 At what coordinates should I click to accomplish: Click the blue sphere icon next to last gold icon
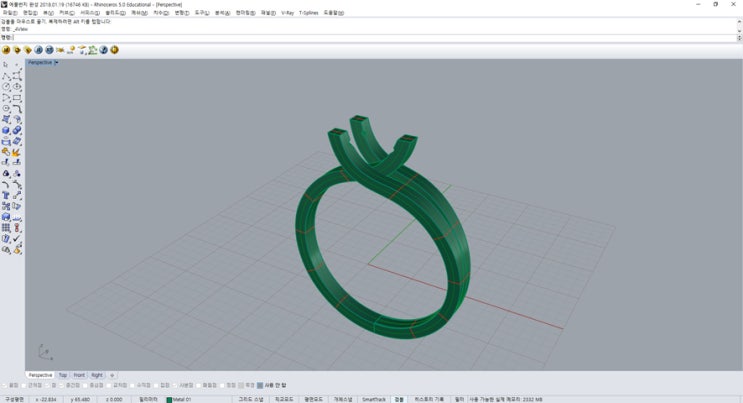pyautogui.click(x=103, y=50)
